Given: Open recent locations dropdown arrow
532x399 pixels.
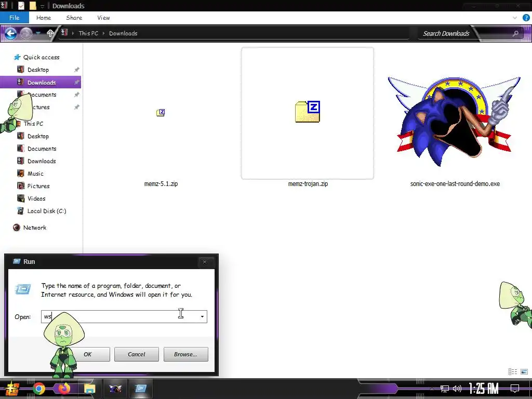Looking at the screenshot, I should (38, 33).
